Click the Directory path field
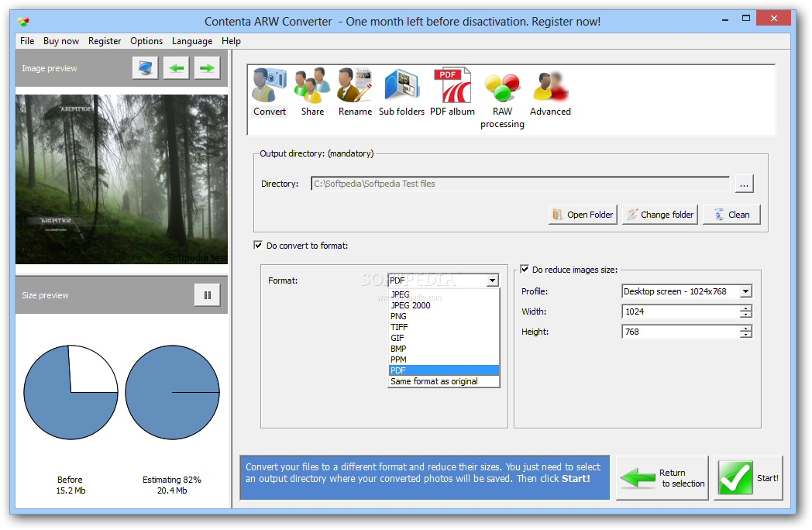Screen dimensions: 812x530 point(521,184)
